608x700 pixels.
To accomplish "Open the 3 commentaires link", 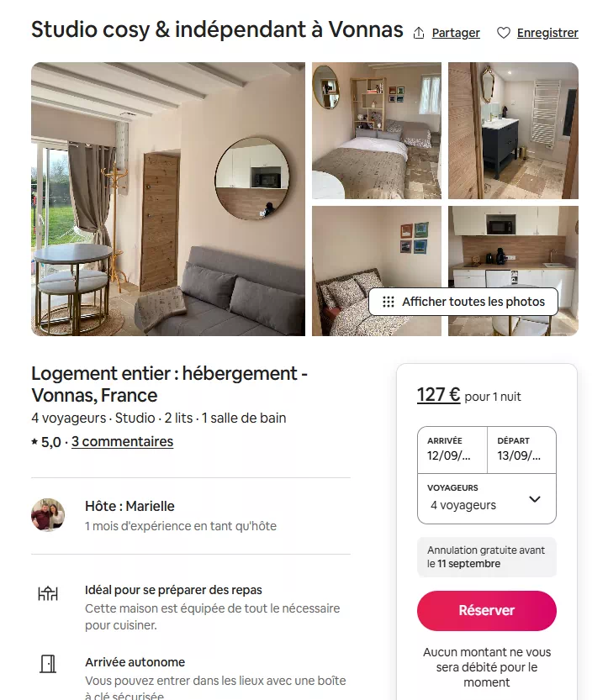I will 123,441.
